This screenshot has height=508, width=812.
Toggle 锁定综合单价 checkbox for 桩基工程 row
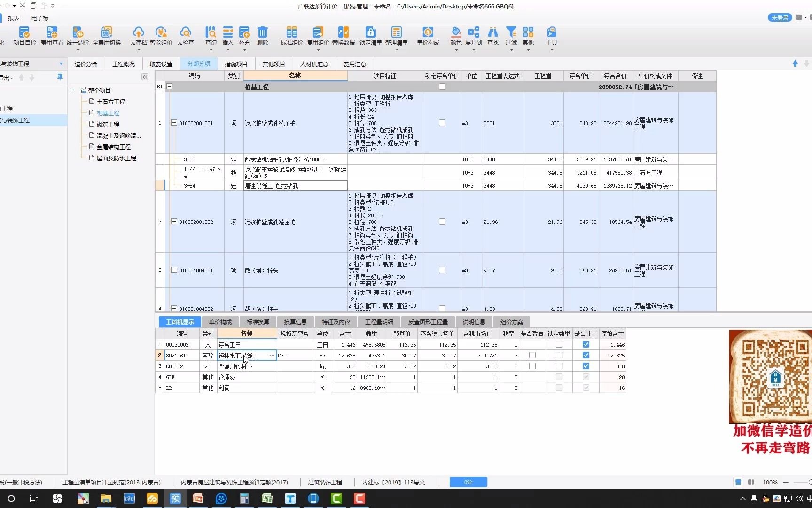[x=442, y=87]
